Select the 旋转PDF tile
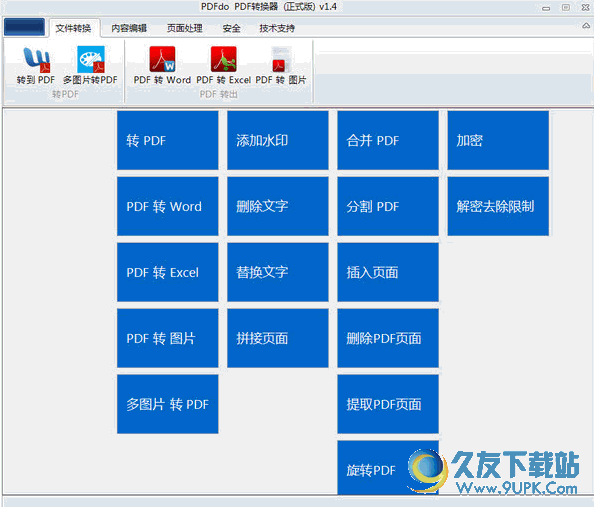 388,467
